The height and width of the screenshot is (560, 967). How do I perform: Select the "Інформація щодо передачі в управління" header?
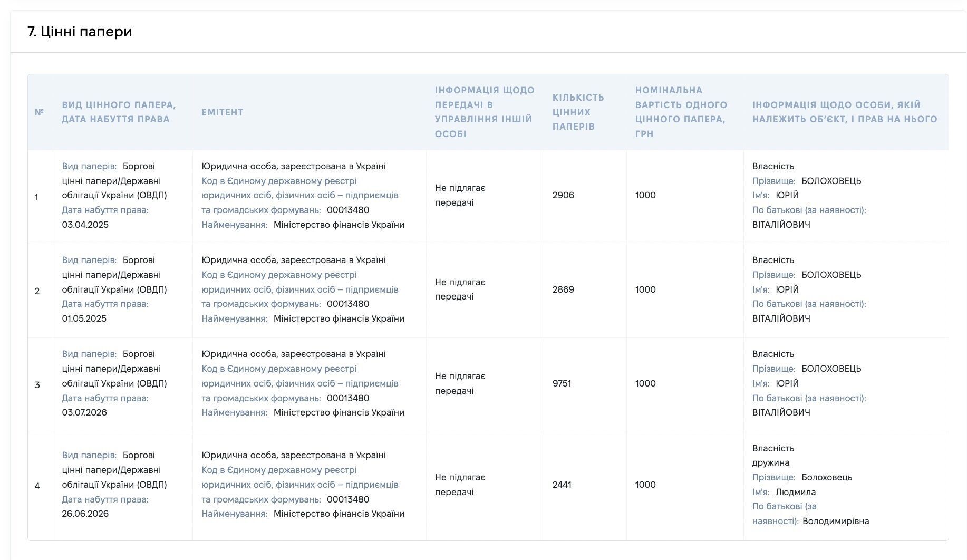[485, 112]
